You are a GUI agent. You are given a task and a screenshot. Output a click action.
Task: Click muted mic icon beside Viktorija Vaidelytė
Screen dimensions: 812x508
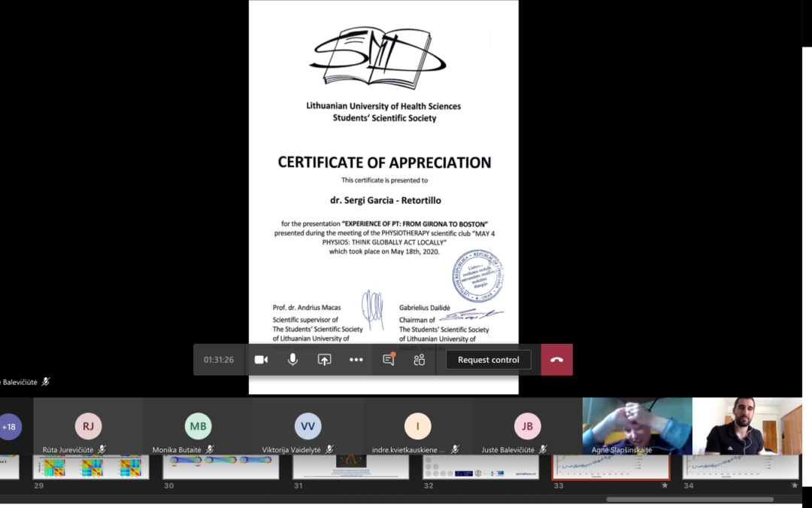[x=329, y=449]
